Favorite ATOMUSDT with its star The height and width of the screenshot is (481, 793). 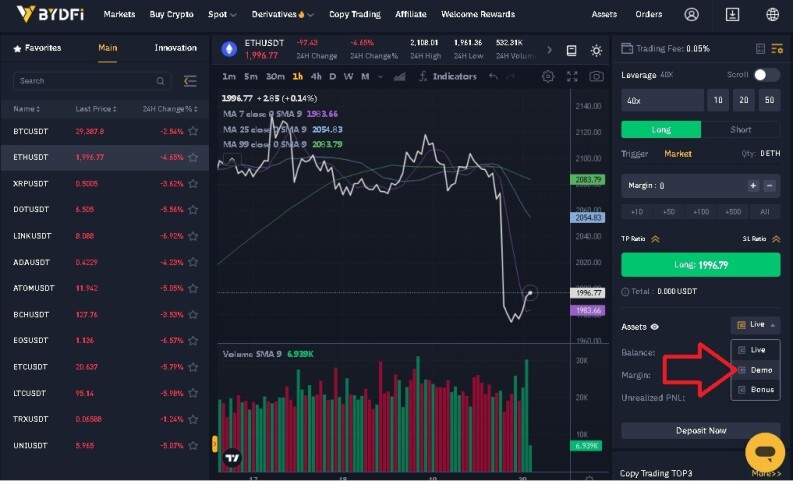(193, 288)
